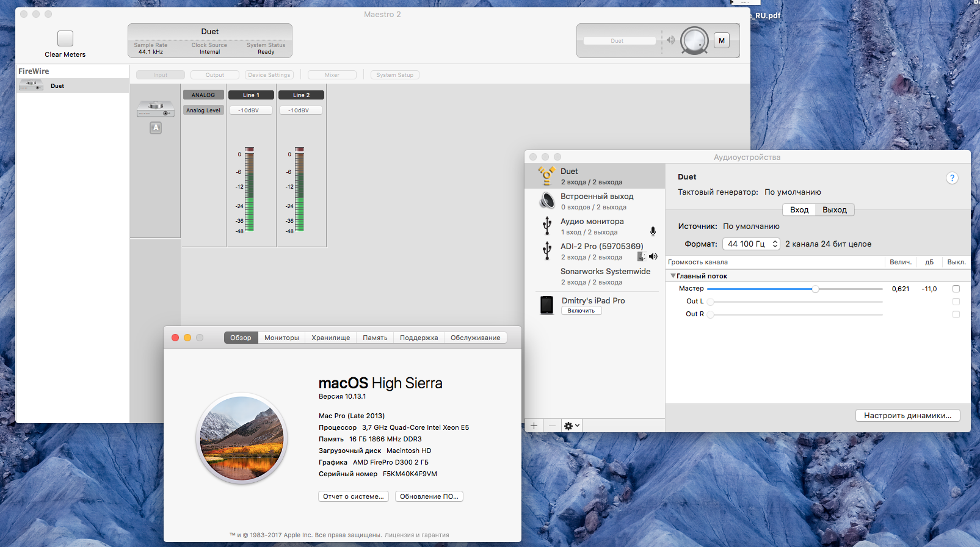Select Аудио монитора in the device list
Image resolution: width=980 pixels, height=547 pixels.
pyautogui.click(x=595, y=226)
